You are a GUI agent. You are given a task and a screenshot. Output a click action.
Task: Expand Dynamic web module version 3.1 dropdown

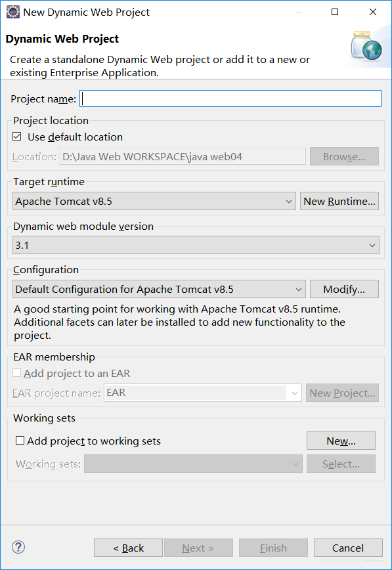click(196, 245)
